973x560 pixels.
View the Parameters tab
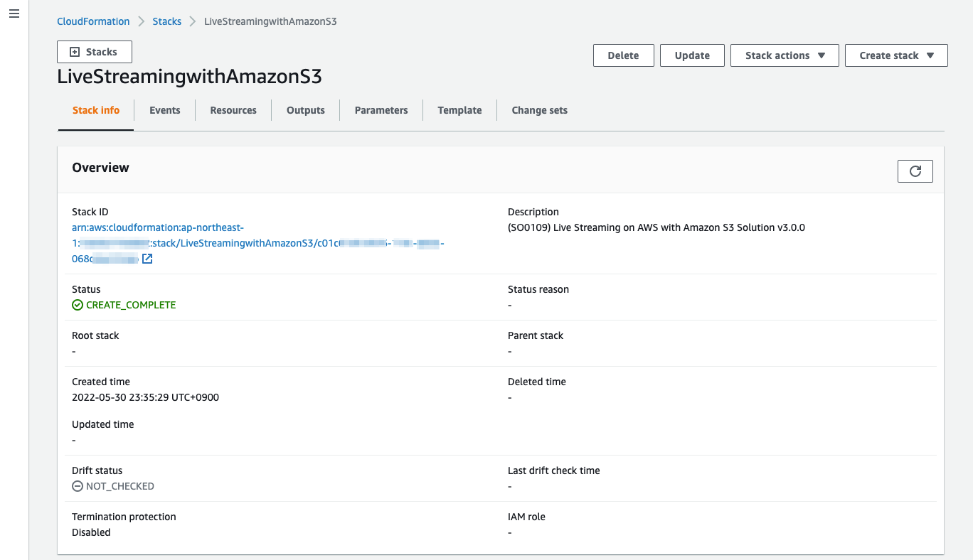pyautogui.click(x=381, y=110)
